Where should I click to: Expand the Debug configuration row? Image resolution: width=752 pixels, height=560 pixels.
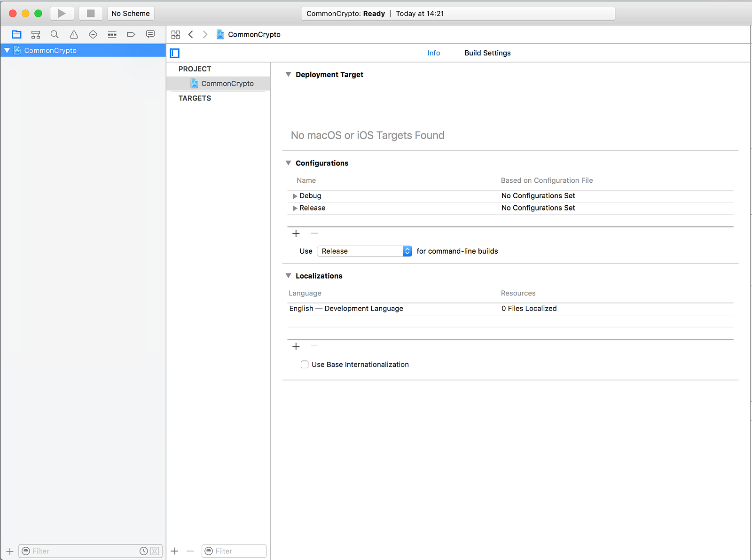pos(295,196)
